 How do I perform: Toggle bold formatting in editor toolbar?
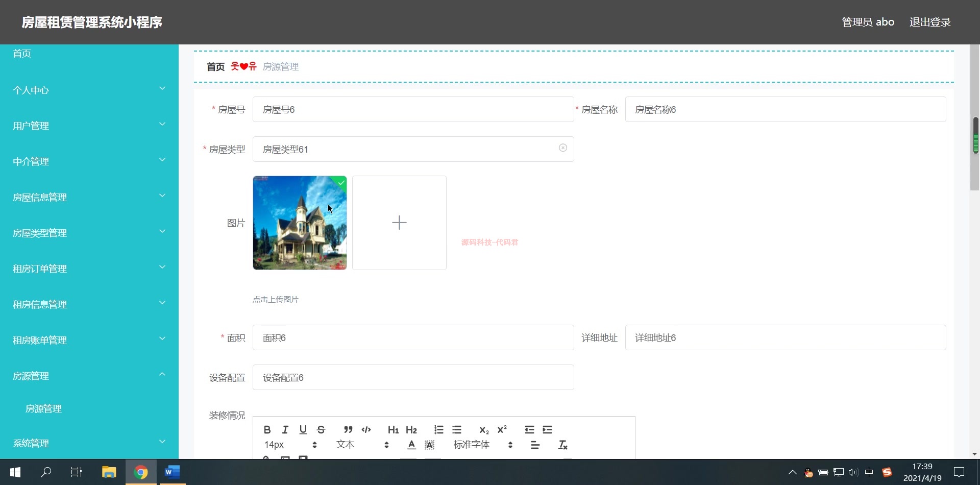(267, 430)
